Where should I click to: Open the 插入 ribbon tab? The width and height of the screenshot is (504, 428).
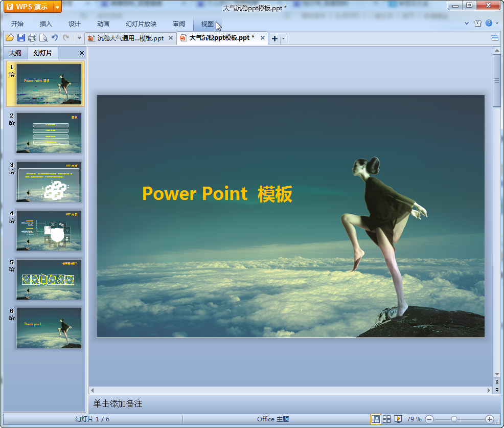click(46, 24)
